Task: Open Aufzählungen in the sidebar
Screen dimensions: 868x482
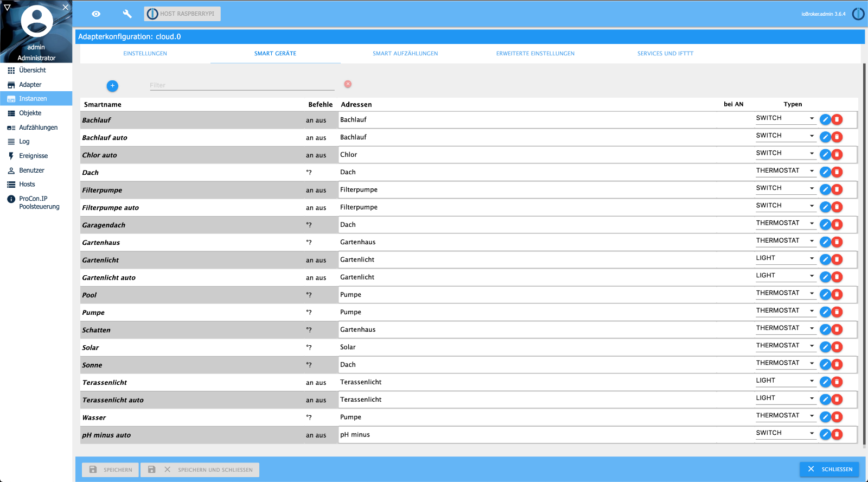Action: [x=36, y=128]
